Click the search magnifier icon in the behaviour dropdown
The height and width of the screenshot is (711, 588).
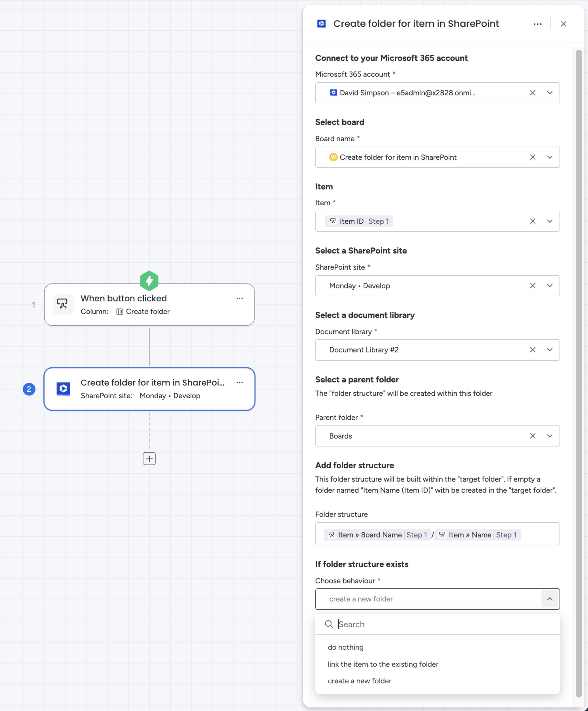click(329, 624)
